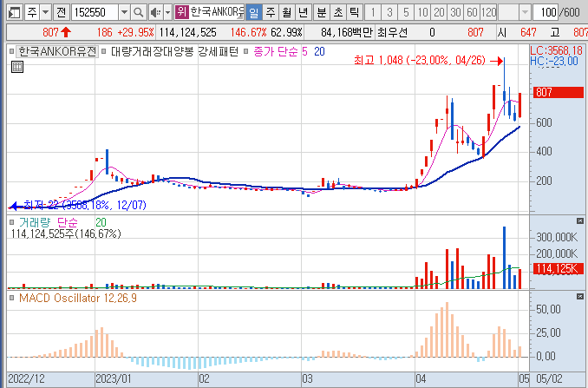Screen dimensions: 588x388
Task: Click the purple 위 badge icon
Action: 181,12
